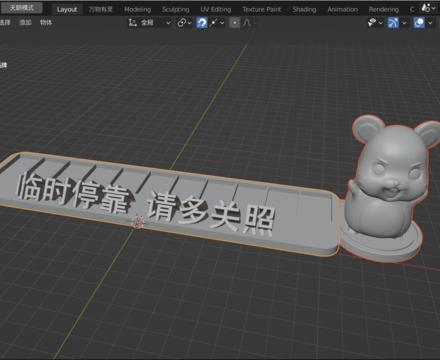This screenshot has height=360, width=440.
Task: Click the proportional falloff curve icon
Action: tap(247, 23)
